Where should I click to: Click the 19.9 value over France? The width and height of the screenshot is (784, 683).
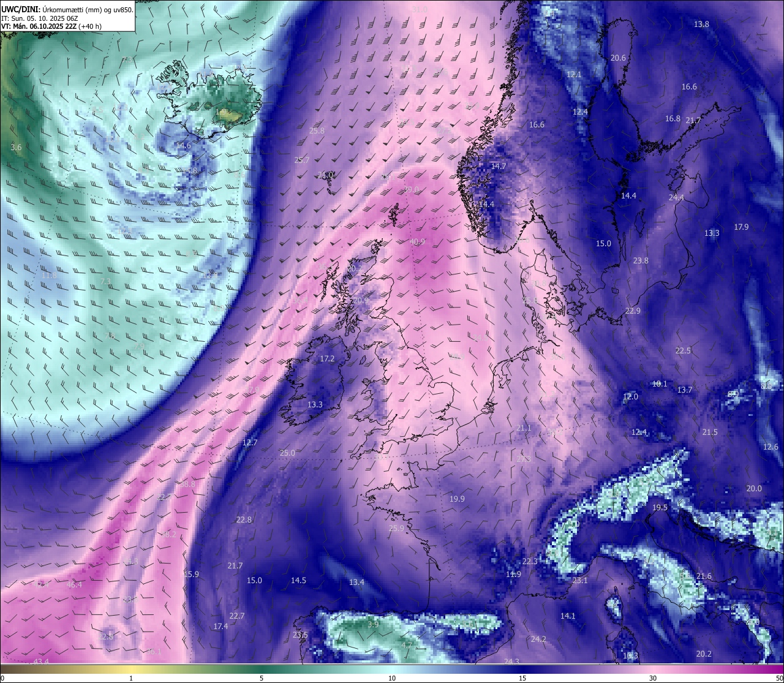click(457, 499)
